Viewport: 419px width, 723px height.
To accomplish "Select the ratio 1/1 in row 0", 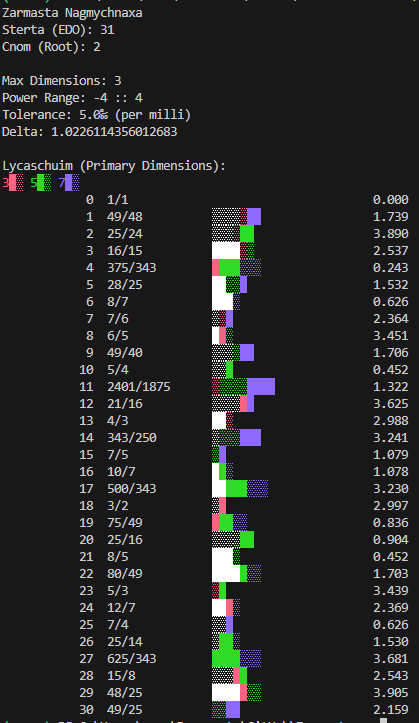I will click(118, 200).
